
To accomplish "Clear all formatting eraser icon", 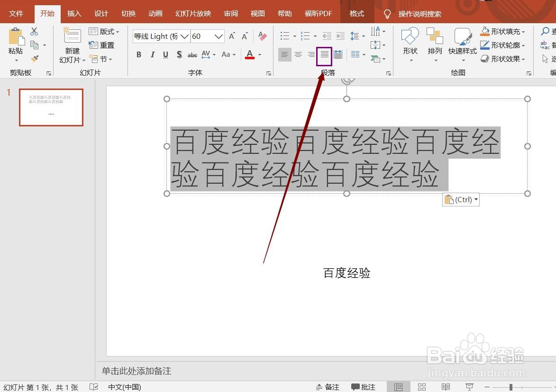I will 263,36.
